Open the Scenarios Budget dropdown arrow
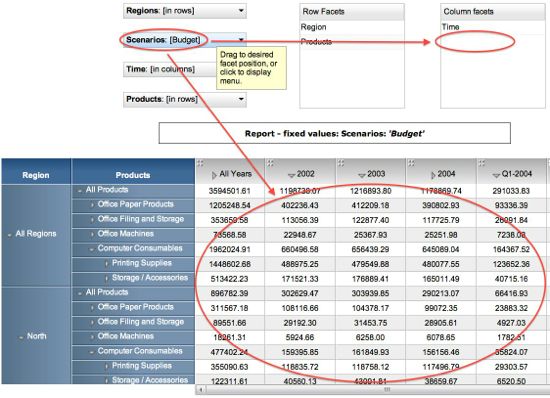550x398 pixels. pos(241,40)
